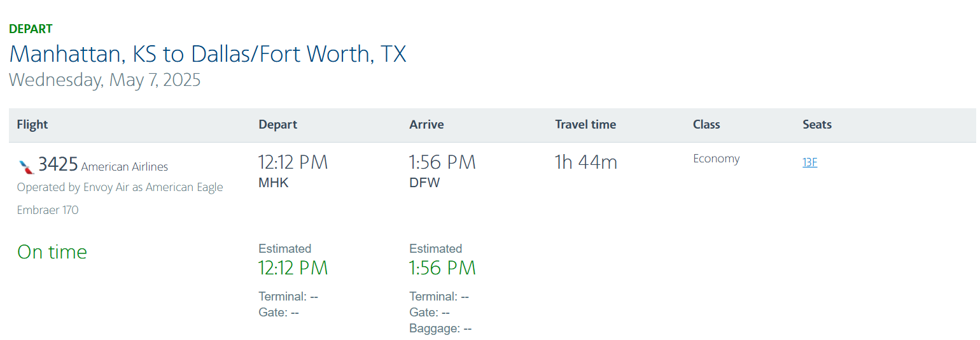The height and width of the screenshot is (340, 980).
Task: Select the Manhattan to Dallas/Fort Worth heading
Action: click(207, 54)
